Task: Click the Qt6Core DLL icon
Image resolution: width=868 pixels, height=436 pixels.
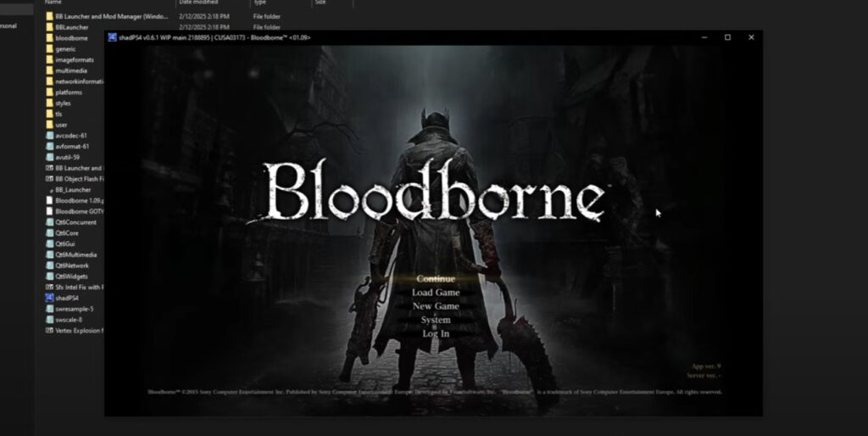Action: (50, 233)
